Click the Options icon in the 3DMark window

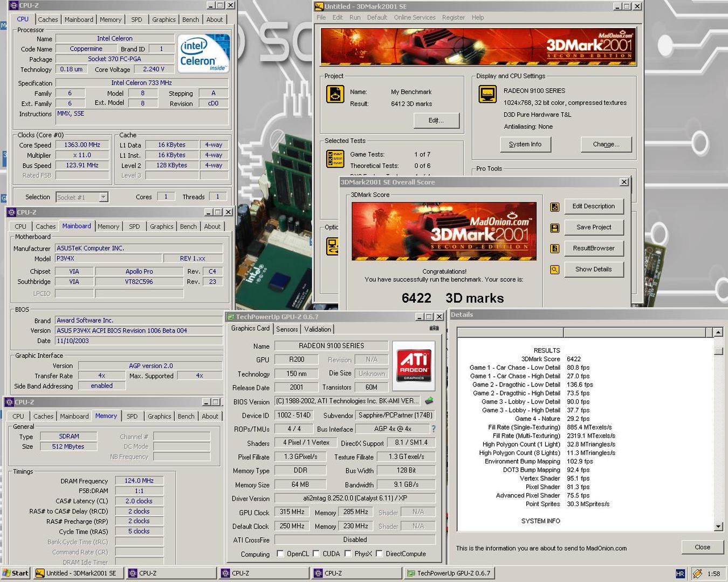click(332, 246)
